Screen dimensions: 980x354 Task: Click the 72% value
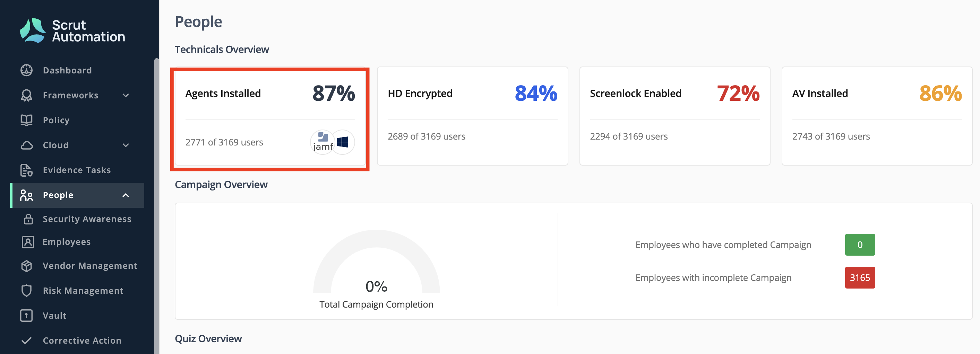(738, 94)
